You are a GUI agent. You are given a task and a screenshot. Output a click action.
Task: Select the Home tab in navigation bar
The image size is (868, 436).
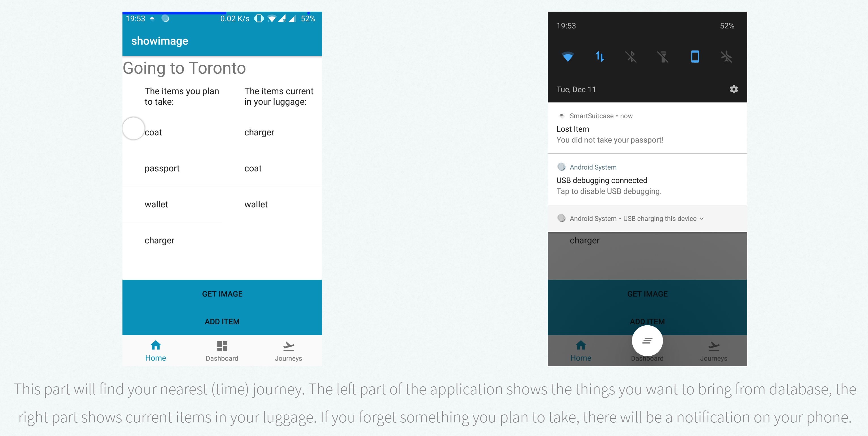tap(155, 351)
